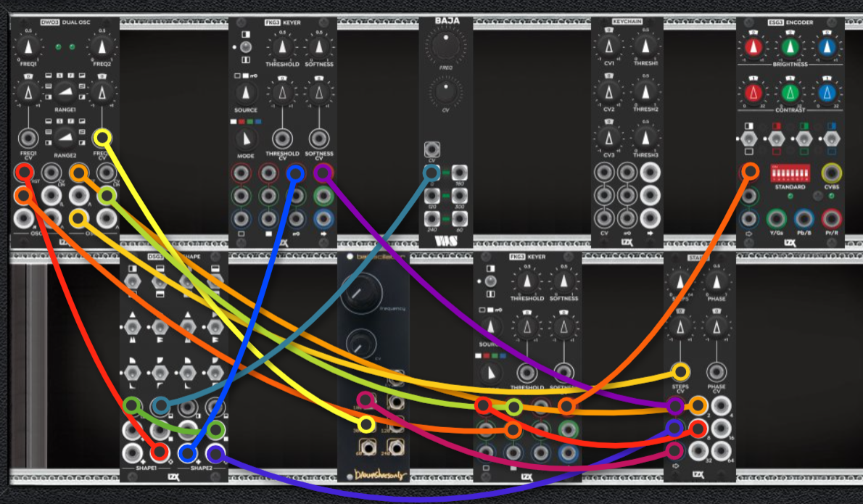Screen dimensions: 863x504
Task: Click the top Keyer SOFTNESS knob
Action: click(319, 47)
